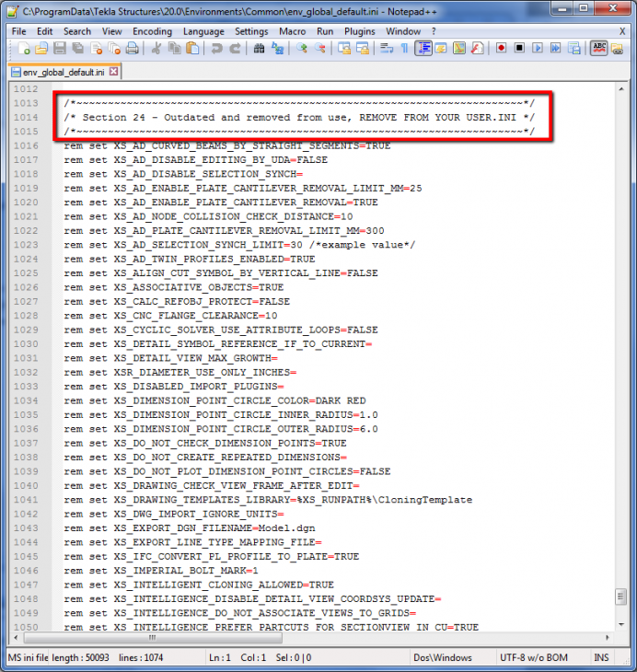Click the Redo arrow icon
637x672 pixels.
click(235, 49)
